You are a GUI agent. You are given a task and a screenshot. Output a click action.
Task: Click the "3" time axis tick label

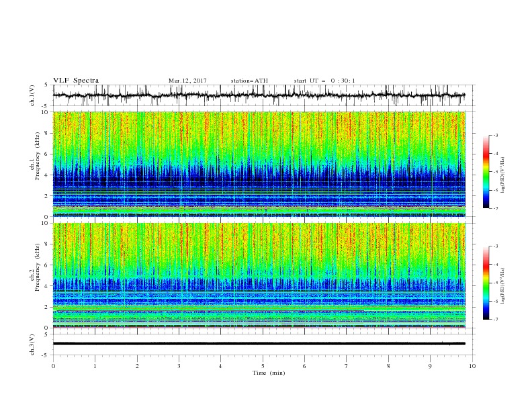[179, 366]
